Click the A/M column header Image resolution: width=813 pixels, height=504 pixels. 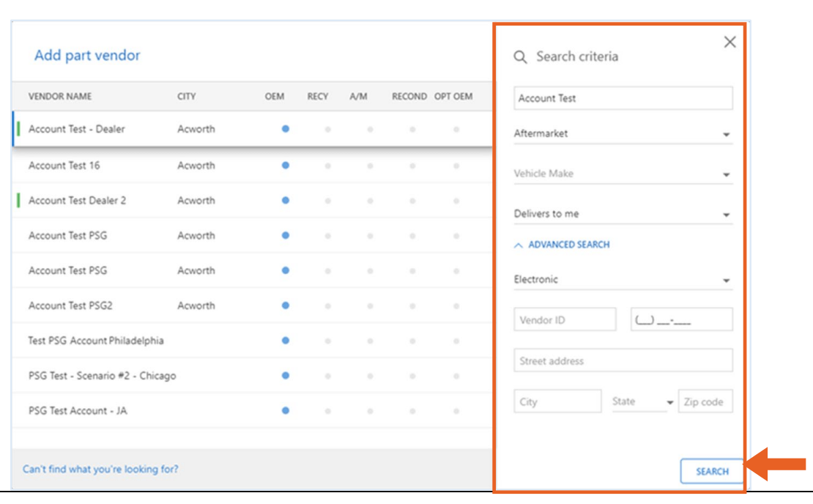click(358, 97)
